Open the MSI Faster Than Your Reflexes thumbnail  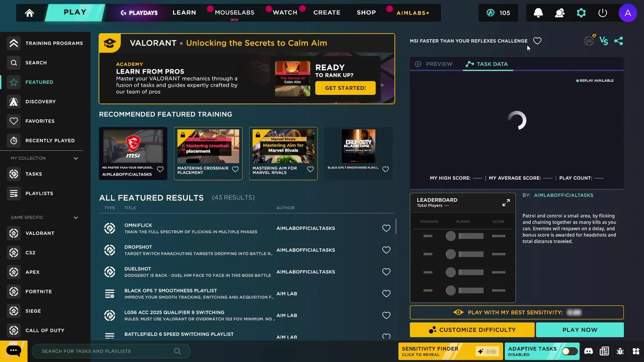pos(133,146)
